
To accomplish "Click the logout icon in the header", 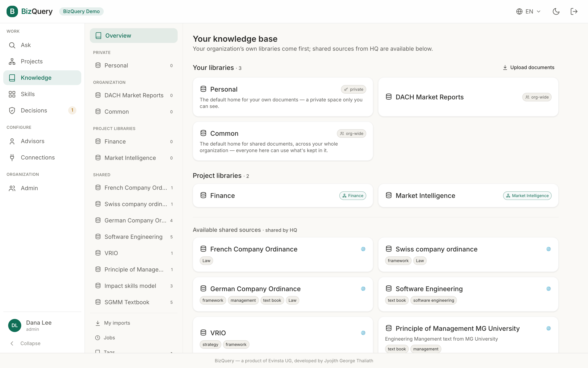I will pyautogui.click(x=574, y=11).
